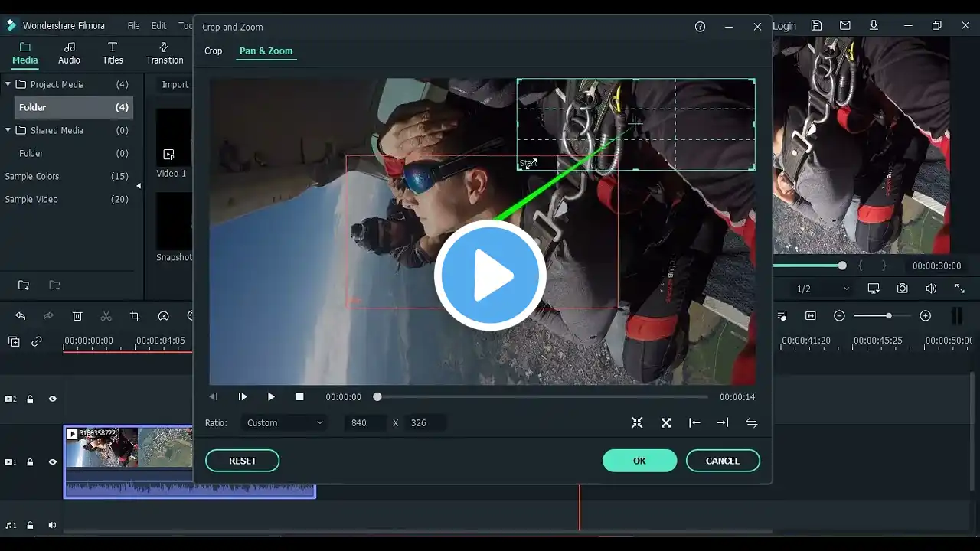Image resolution: width=980 pixels, height=551 pixels.
Task: Click the crop tool icon in timeline toolbar
Action: pyautogui.click(x=135, y=316)
